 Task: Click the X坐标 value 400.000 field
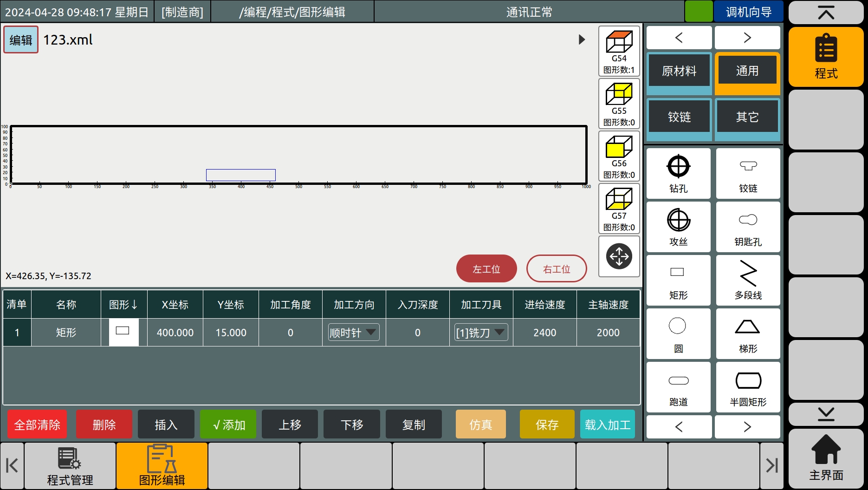coord(175,333)
